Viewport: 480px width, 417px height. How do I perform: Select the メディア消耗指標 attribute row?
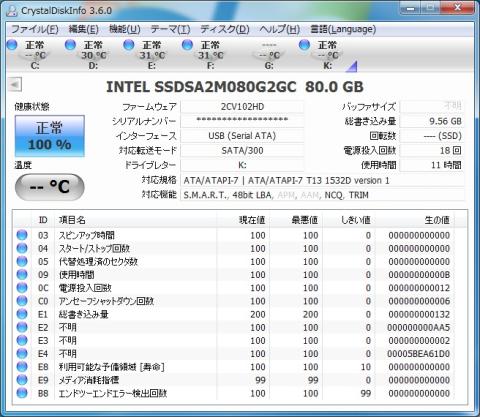(x=234, y=380)
